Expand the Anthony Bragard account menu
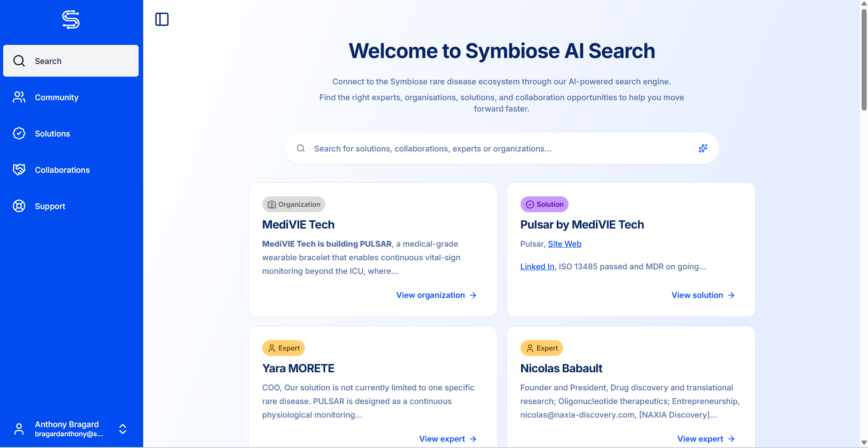Image resolution: width=868 pixels, height=448 pixels. pos(122,429)
